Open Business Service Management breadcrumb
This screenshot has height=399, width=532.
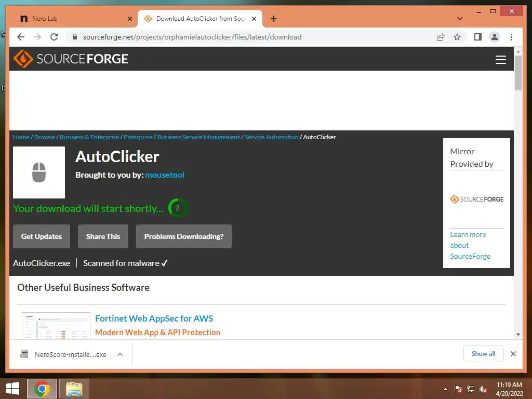tap(198, 137)
